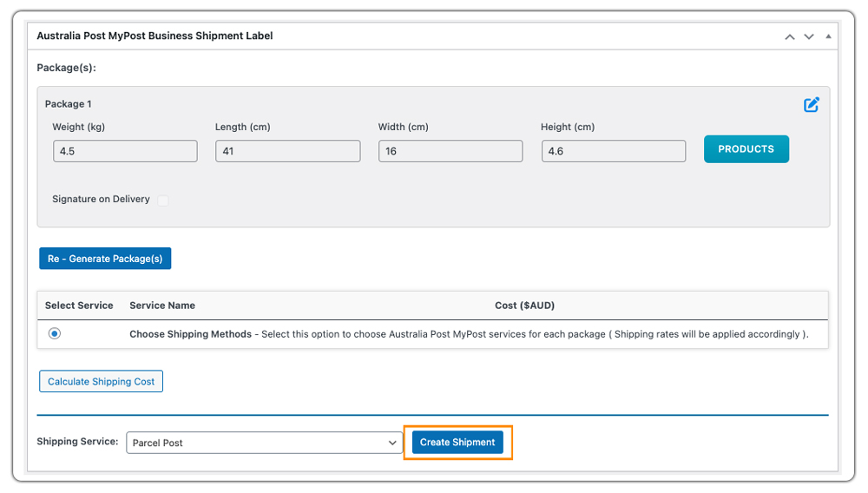868x493 pixels.
Task: Click the Shipping Service label
Action: [77, 442]
